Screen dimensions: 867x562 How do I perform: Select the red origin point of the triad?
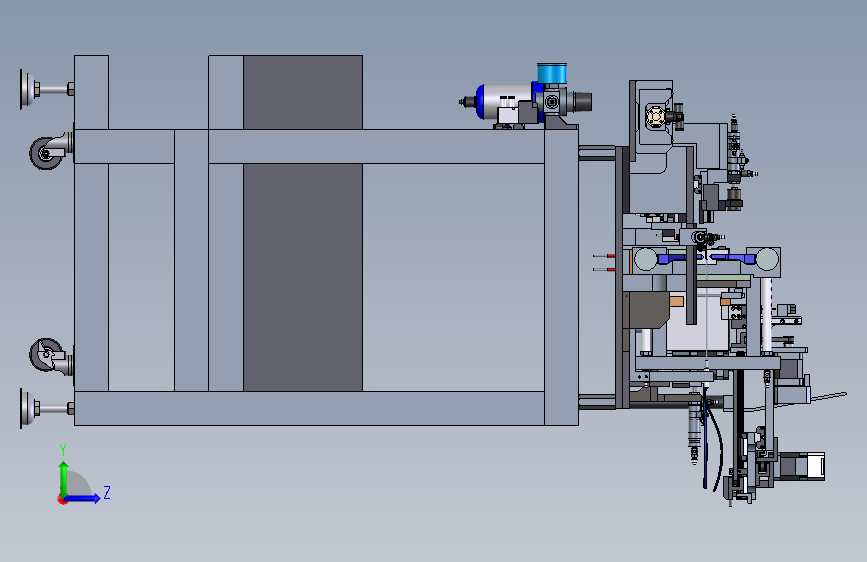pos(61,499)
